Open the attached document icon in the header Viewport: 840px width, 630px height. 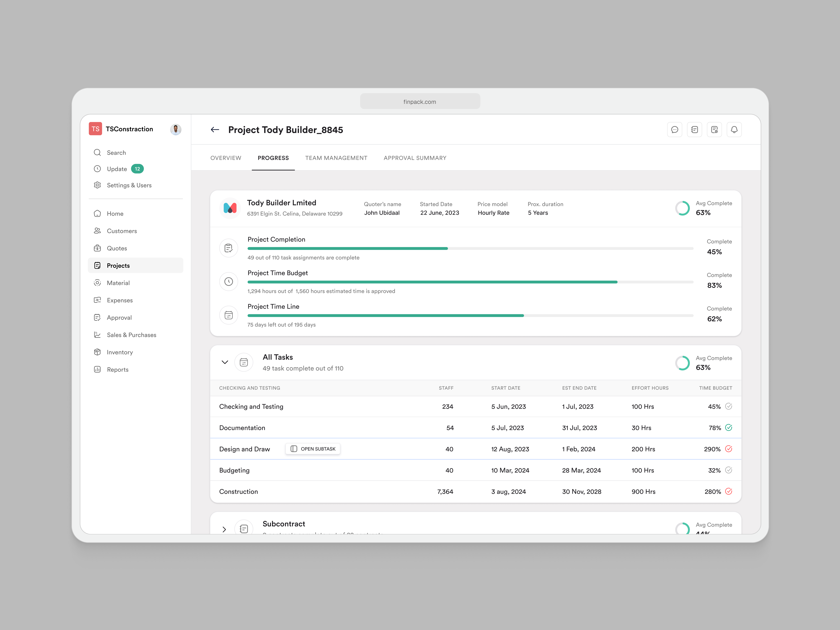click(714, 130)
